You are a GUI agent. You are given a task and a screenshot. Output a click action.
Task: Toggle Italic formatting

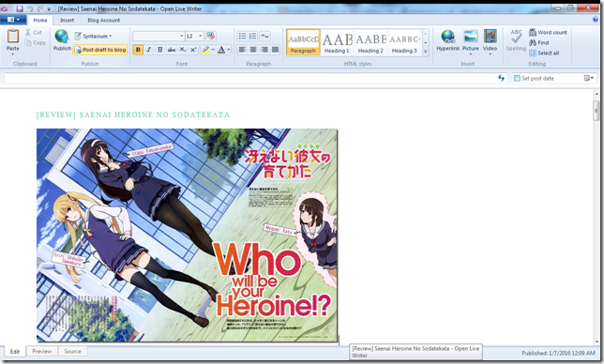tap(149, 50)
